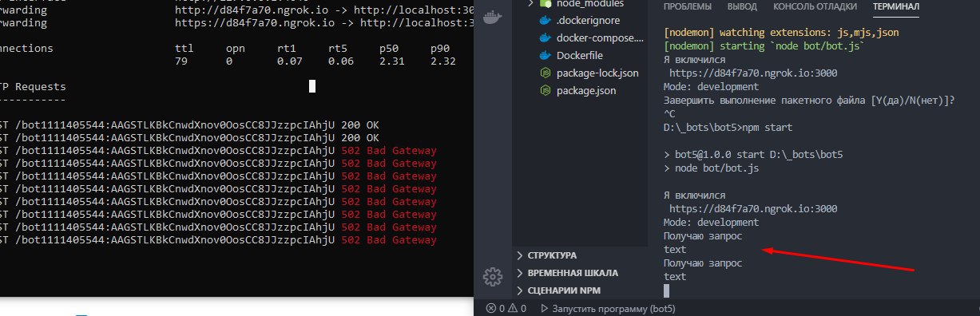This screenshot has height=316, width=980.
Task: Click the .dockerignore file icon
Action: [x=546, y=21]
